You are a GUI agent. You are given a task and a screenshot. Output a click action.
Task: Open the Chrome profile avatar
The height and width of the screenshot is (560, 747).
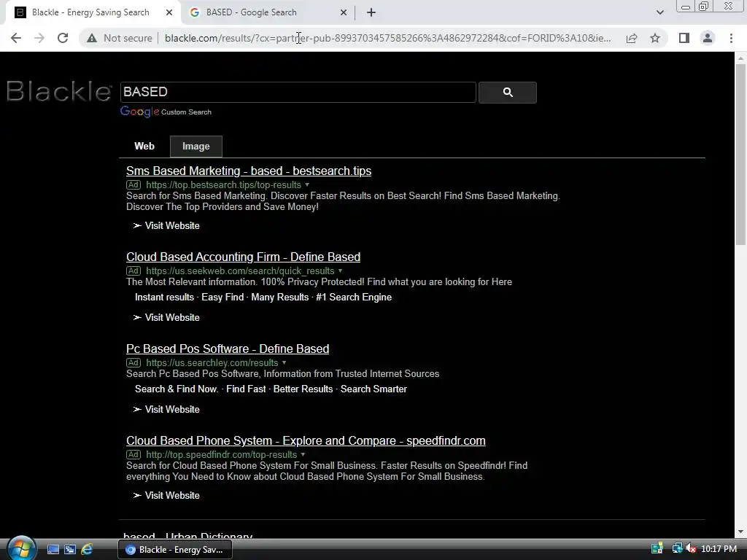pos(708,38)
